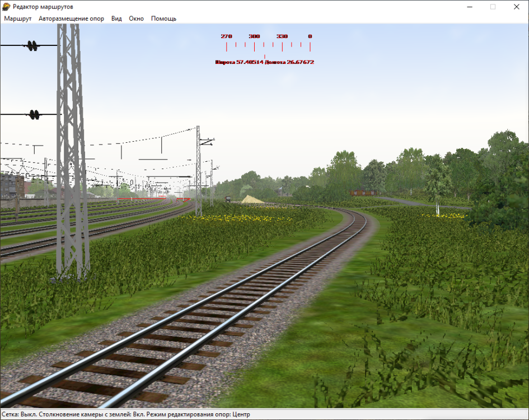Open the Авторазмещение опор menu
The width and height of the screenshot is (529, 420).
coord(71,18)
